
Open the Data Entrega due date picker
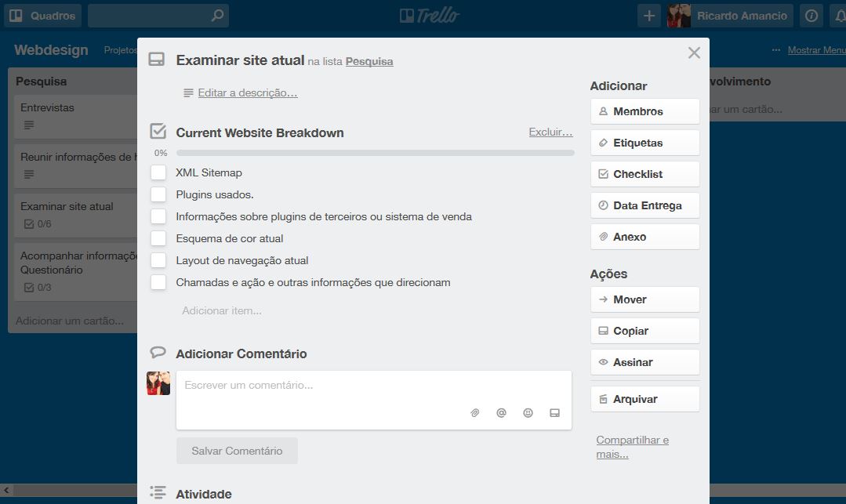coord(644,205)
